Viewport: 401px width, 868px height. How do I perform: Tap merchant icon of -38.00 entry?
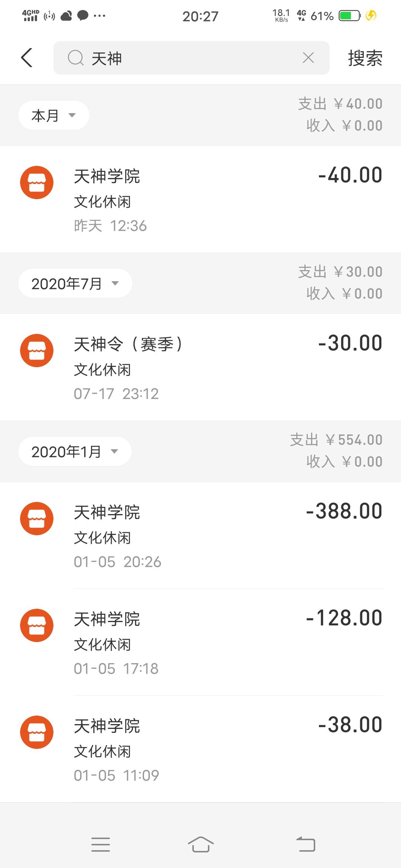click(x=37, y=732)
